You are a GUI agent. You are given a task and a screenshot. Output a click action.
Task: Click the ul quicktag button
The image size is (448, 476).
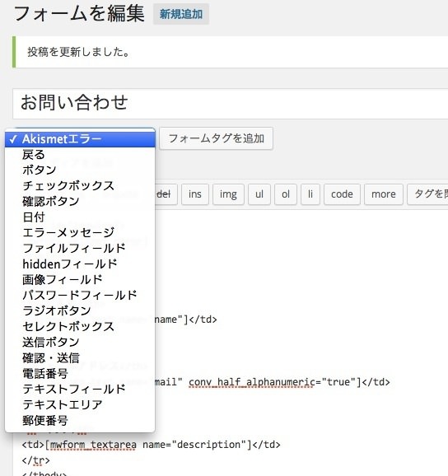pos(259,194)
